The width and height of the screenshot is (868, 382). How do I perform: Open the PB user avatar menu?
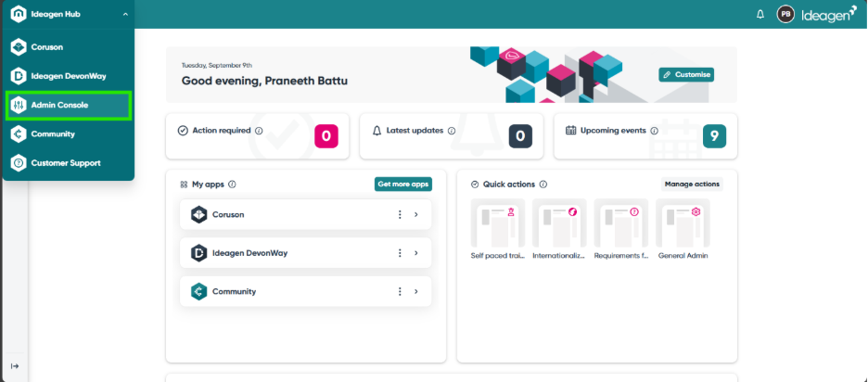(x=785, y=14)
